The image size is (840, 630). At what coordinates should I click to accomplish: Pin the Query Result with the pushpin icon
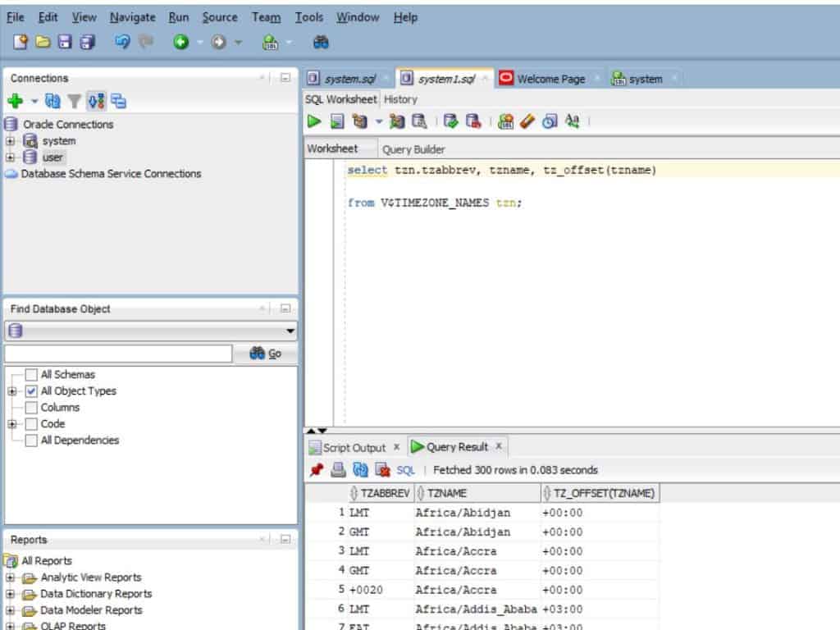pos(317,469)
